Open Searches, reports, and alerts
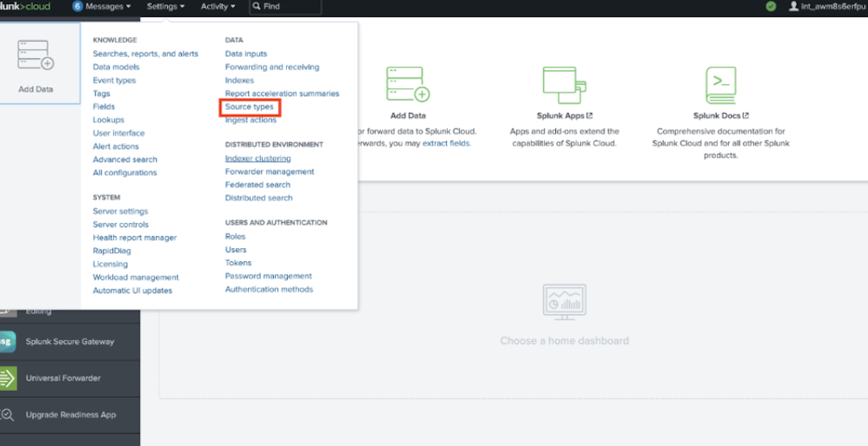Viewport: 868px width, 446px height. (x=145, y=54)
